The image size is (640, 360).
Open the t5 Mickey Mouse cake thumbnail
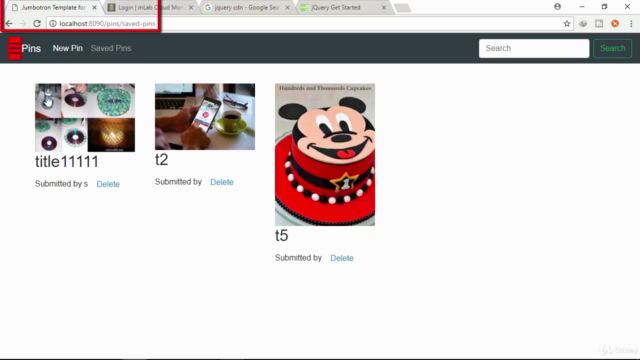[x=325, y=155]
